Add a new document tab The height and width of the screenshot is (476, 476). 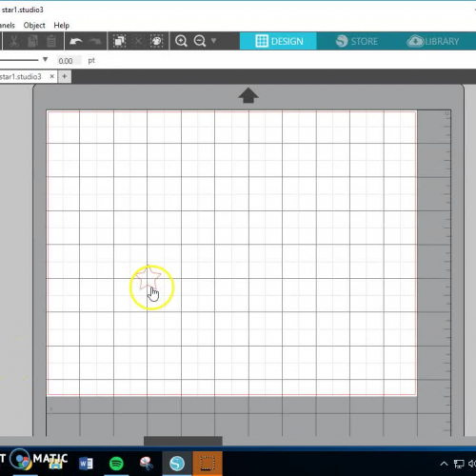tap(65, 76)
